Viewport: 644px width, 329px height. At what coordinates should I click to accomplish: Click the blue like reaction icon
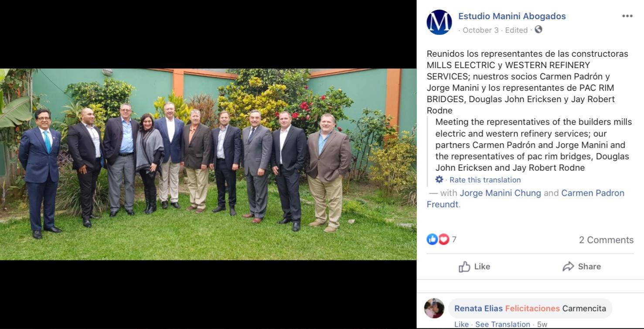(432, 239)
